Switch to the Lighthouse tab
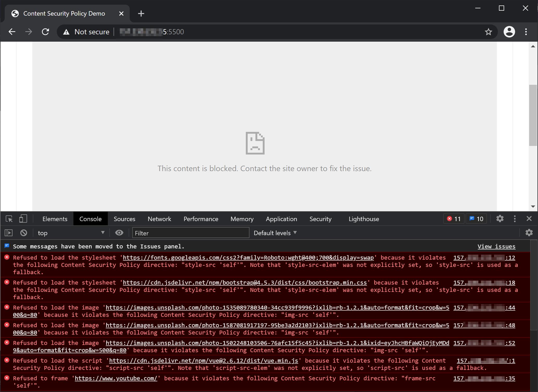Screen dimensions: 538x392 (x=364, y=219)
